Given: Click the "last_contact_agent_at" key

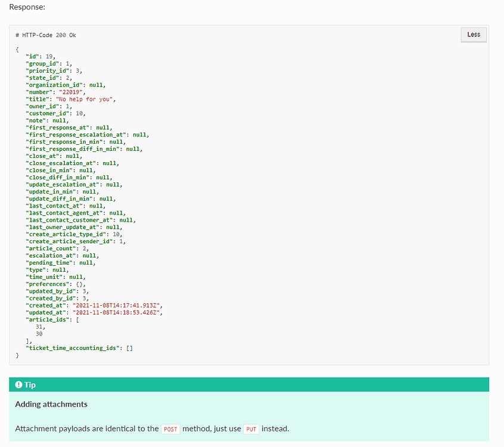Looking at the screenshot, I should click(66, 213).
